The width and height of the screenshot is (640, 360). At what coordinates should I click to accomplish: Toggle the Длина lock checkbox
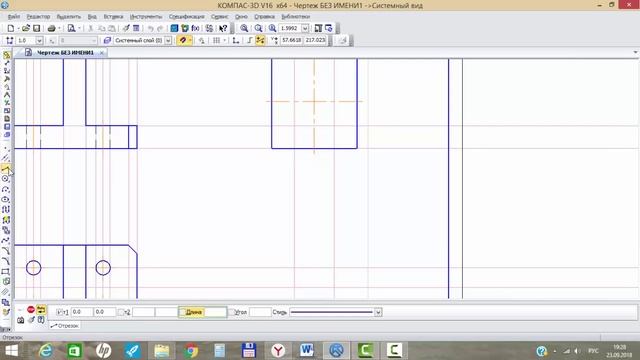182,312
